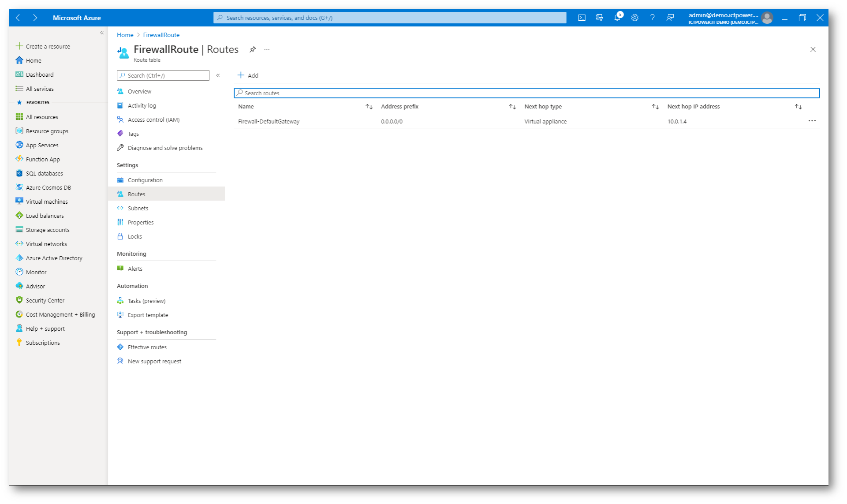Viewport: 847px width, 504px height.
Task: Open the notifications bell
Action: pyautogui.click(x=617, y=17)
